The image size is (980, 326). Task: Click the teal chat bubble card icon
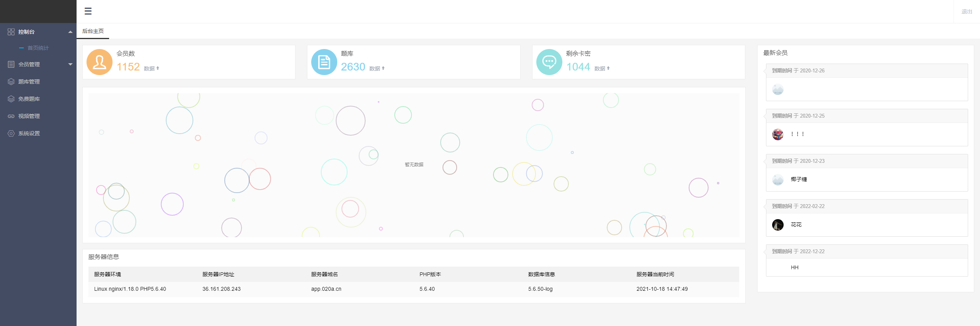(x=549, y=62)
